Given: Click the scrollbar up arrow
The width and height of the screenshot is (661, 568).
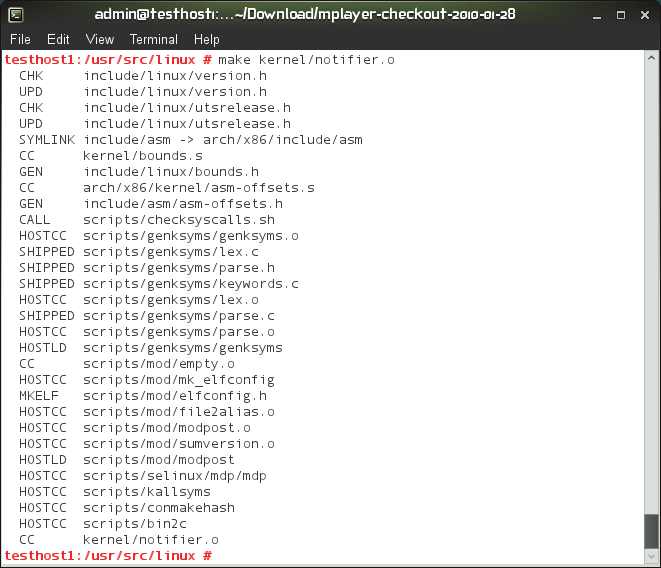Looking at the screenshot, I should pyautogui.click(x=651, y=58).
